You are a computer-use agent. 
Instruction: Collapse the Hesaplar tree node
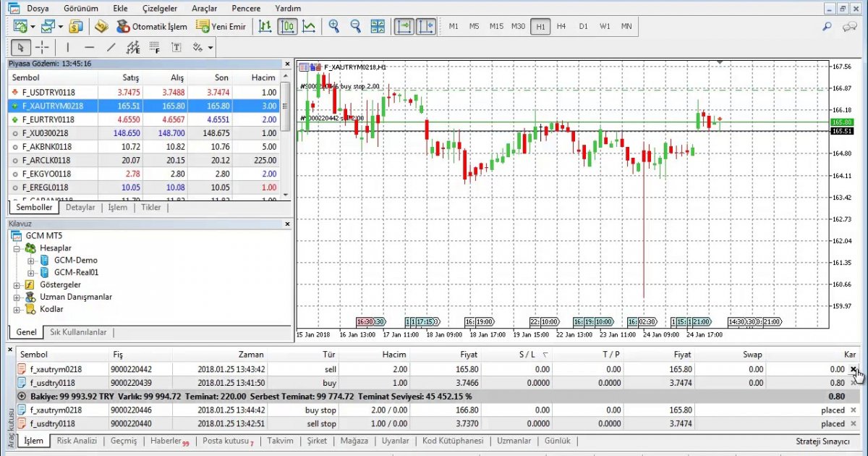[x=17, y=248]
